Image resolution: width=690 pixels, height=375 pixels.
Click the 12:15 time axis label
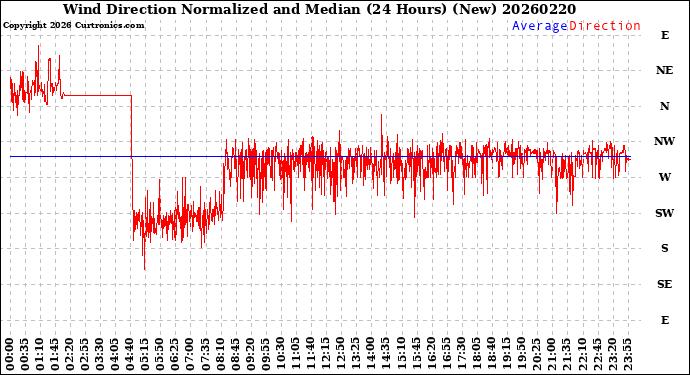pos(327,355)
